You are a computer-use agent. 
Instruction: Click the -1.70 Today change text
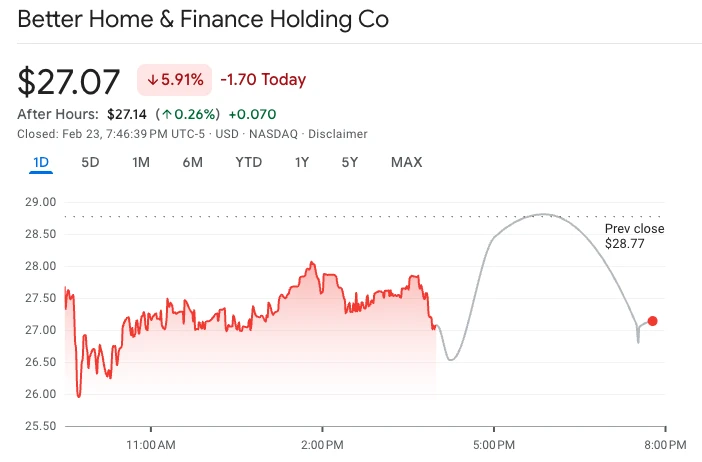point(264,80)
